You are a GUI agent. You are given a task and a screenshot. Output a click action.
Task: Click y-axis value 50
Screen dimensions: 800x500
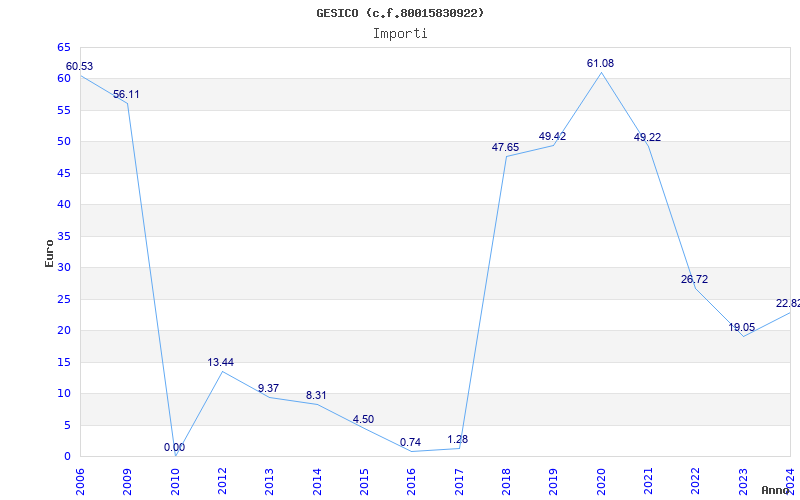pyautogui.click(x=64, y=141)
